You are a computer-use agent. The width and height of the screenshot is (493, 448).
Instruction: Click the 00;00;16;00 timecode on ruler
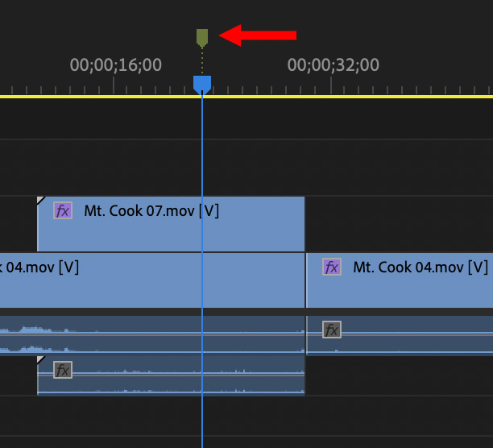(x=116, y=64)
